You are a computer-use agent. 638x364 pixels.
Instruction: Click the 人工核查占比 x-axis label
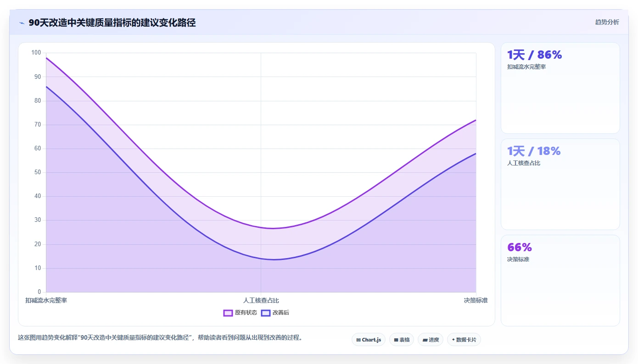261,301
